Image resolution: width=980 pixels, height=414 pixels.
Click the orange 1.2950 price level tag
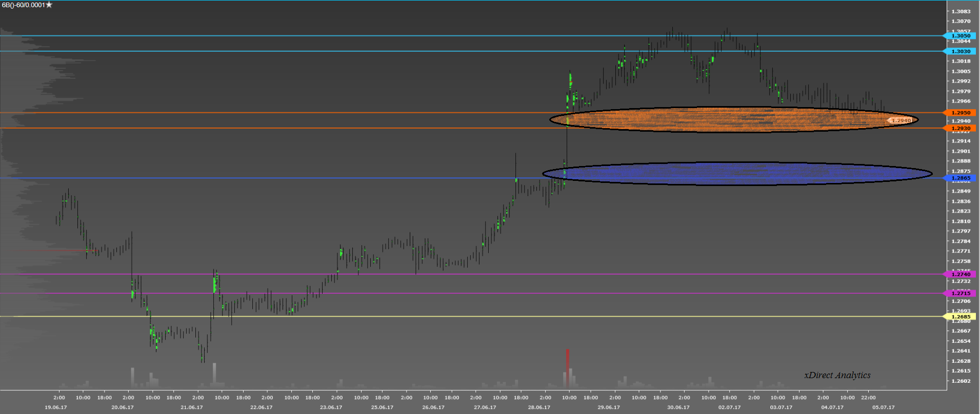pos(960,113)
